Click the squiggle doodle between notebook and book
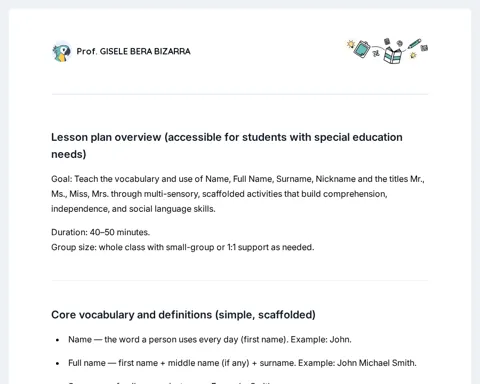 coord(377,51)
